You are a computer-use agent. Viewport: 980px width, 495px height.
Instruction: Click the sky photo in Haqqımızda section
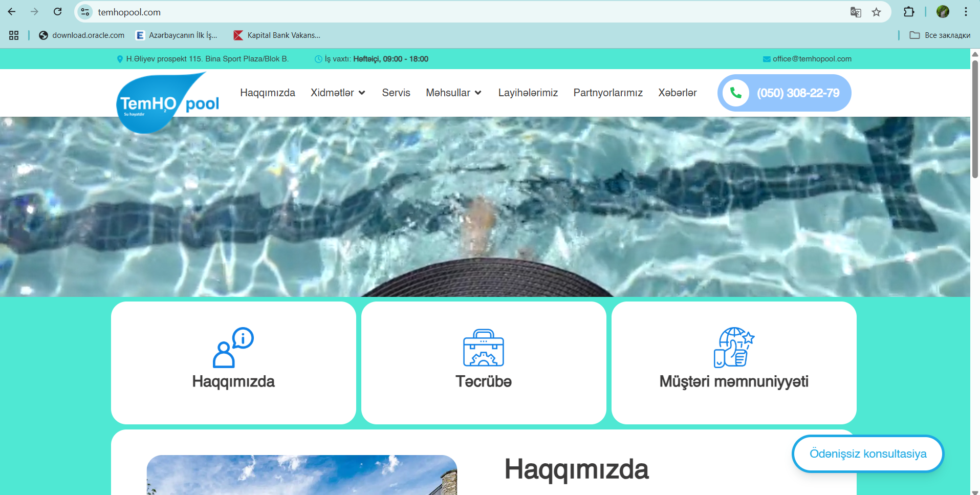302,475
